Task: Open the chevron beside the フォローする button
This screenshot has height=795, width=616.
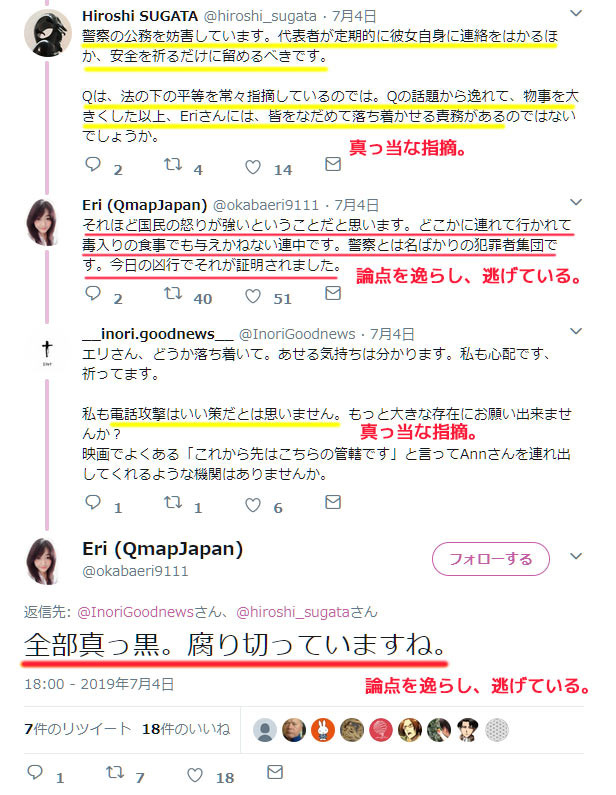Action: point(576,556)
